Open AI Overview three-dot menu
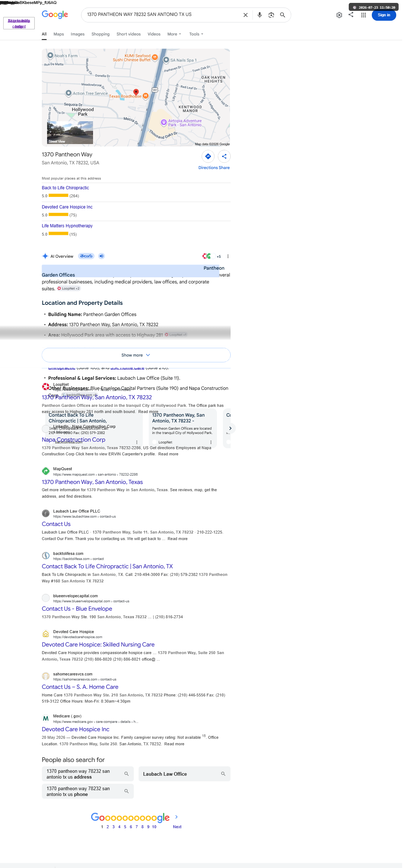The image size is (407, 868). (x=228, y=256)
